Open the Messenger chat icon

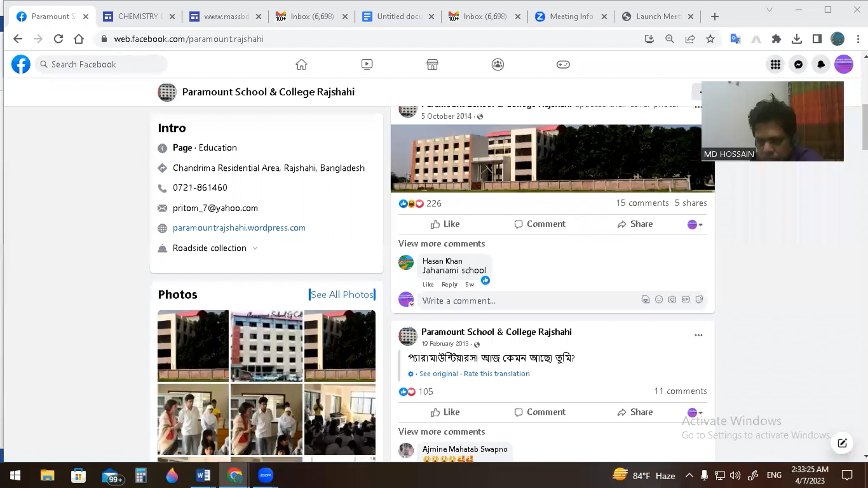pyautogui.click(x=798, y=65)
